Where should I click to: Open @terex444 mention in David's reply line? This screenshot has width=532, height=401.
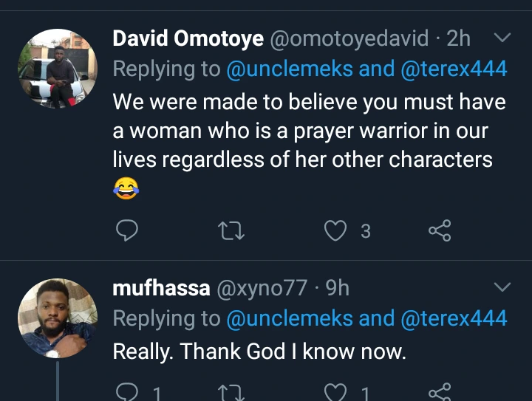click(x=454, y=69)
